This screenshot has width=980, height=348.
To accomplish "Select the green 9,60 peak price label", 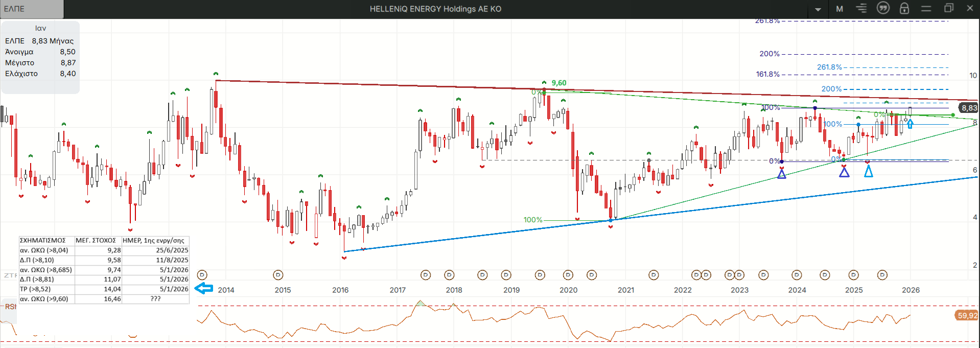I will click(x=558, y=83).
